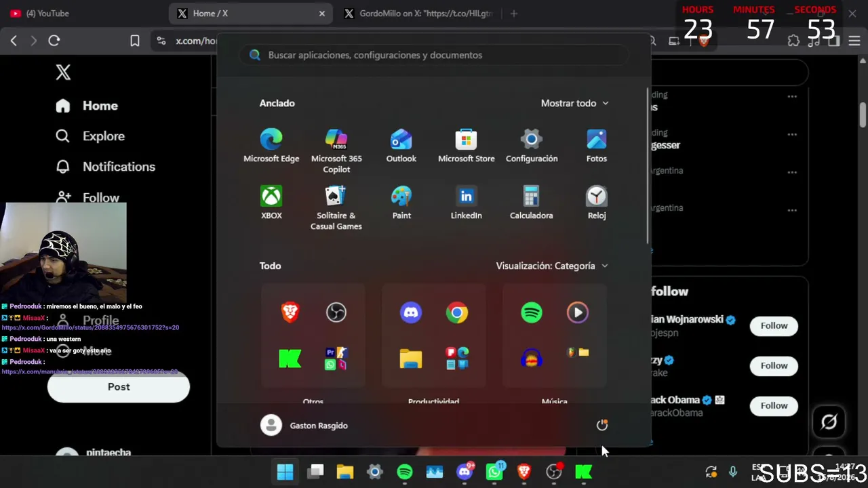
Task: Click the x.com address bar
Action: pos(196,41)
